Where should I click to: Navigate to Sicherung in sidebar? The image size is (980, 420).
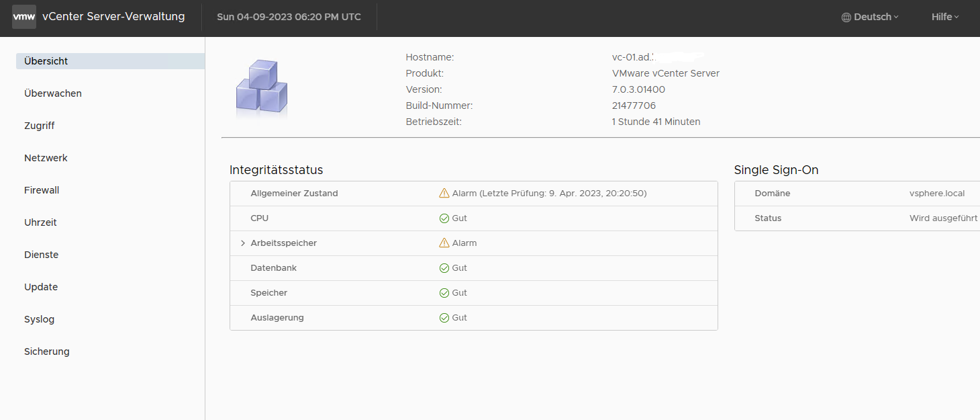pyautogui.click(x=47, y=351)
